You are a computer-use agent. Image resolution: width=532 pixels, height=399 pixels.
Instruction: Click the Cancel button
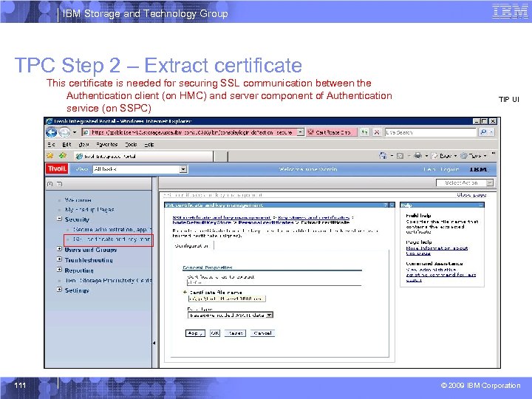[262, 333]
